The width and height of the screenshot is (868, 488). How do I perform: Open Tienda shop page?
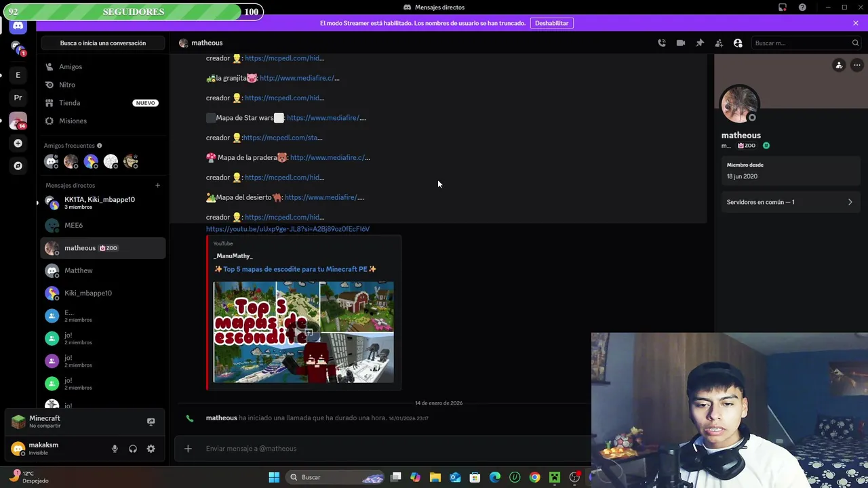coord(103,103)
